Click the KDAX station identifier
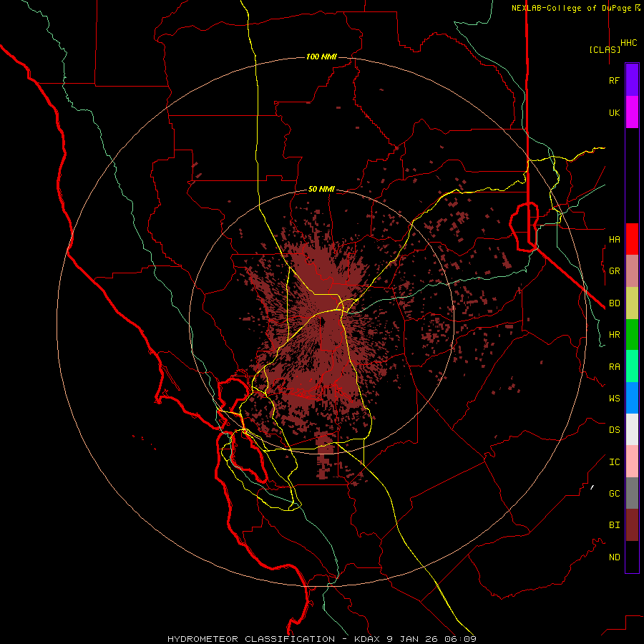The width and height of the screenshot is (644, 644). pos(368,639)
